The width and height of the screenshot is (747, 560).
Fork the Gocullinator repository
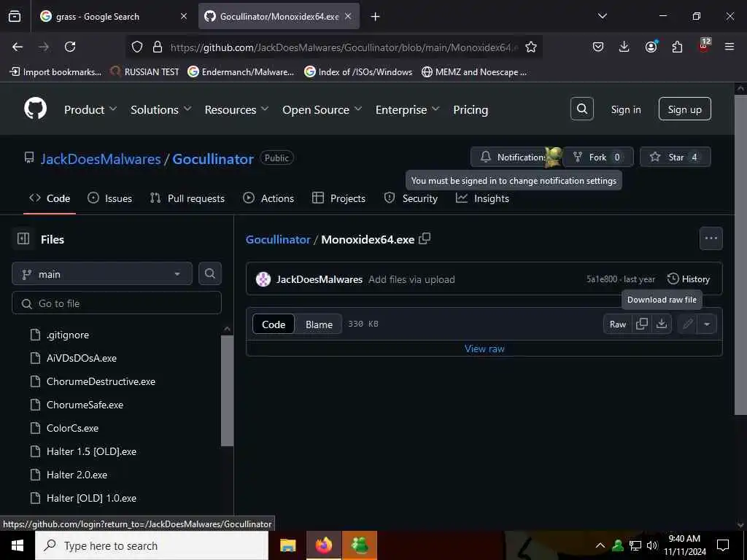click(598, 157)
